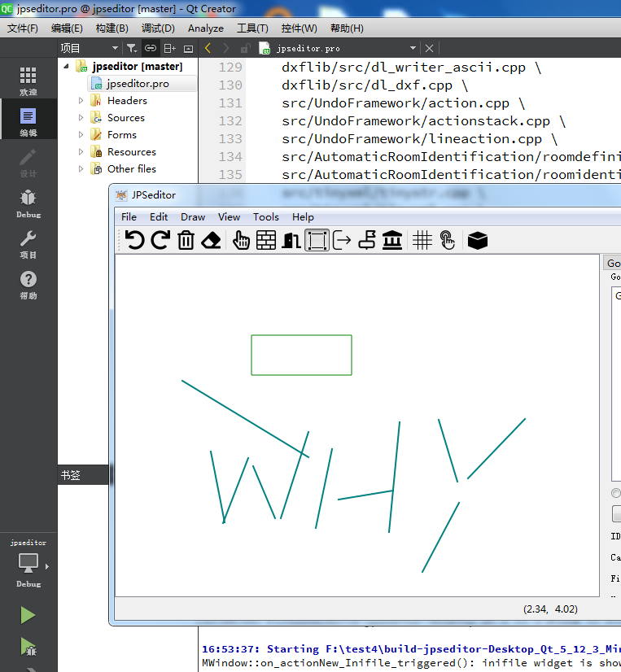The width and height of the screenshot is (621, 672).
Task: Click the black 3D cube icon
Action: tap(477, 240)
